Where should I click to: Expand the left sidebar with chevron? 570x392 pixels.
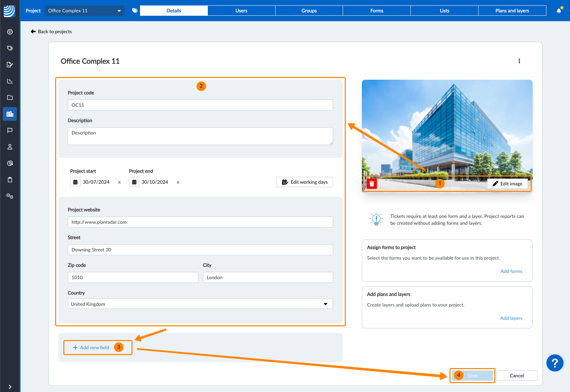[10, 387]
